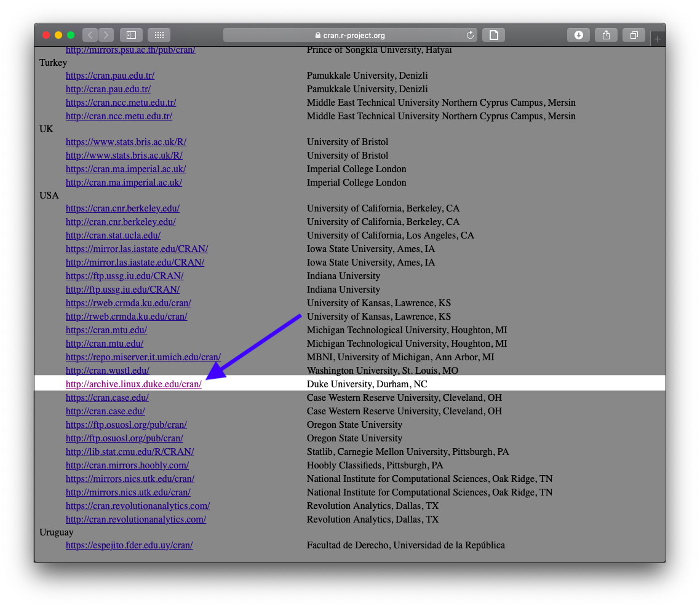Show downloads with the download arrow button
The image size is (700, 608).
tap(579, 35)
